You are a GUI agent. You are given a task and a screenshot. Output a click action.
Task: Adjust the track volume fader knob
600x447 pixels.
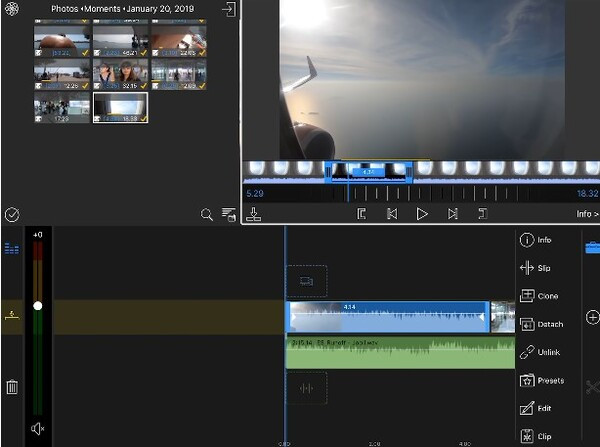(38, 306)
